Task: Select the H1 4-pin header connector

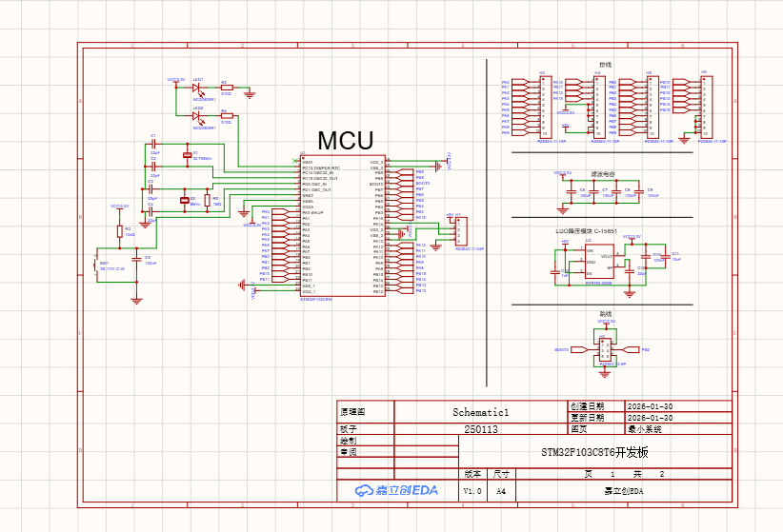Action: point(461,229)
